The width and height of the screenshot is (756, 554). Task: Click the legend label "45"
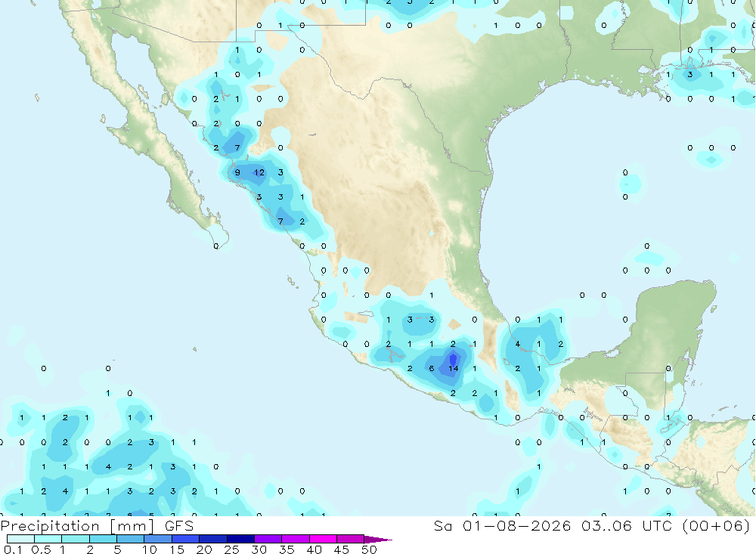(342, 549)
